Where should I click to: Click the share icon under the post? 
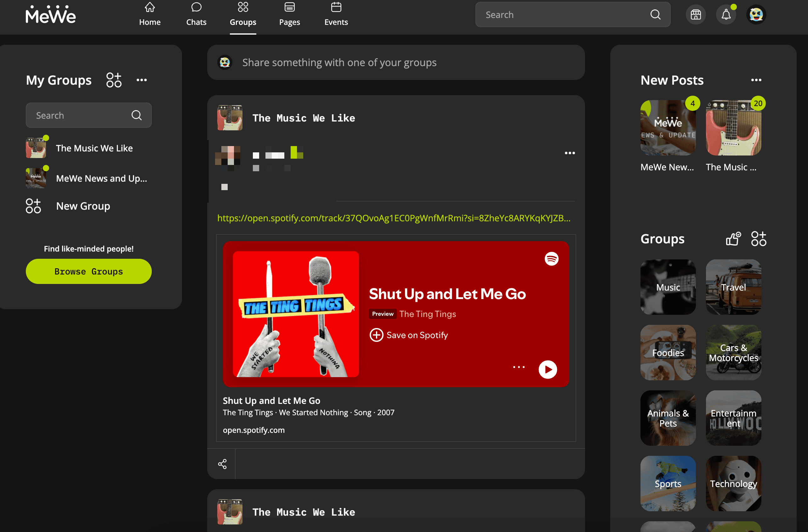[222, 464]
